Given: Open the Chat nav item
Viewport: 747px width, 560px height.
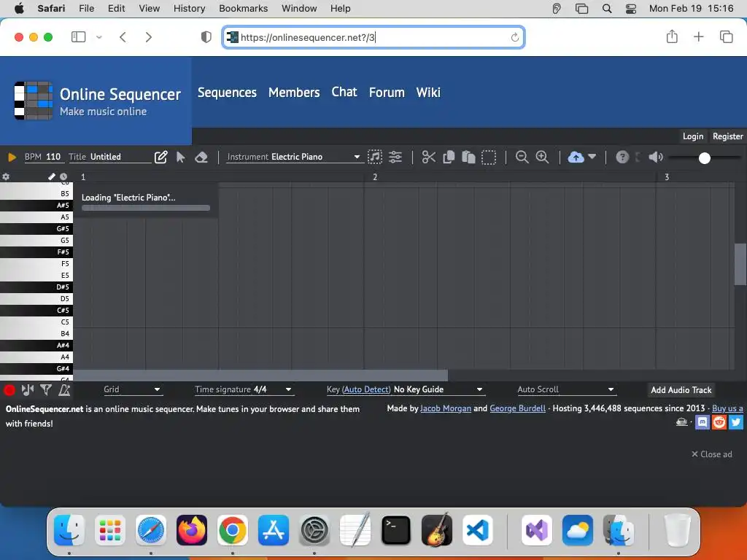Looking at the screenshot, I should coord(344,92).
